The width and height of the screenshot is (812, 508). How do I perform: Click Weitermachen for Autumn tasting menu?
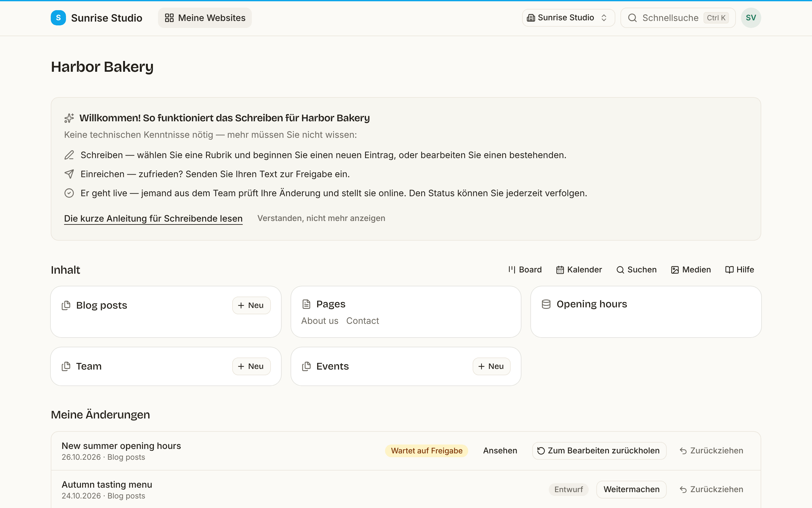[x=631, y=490]
